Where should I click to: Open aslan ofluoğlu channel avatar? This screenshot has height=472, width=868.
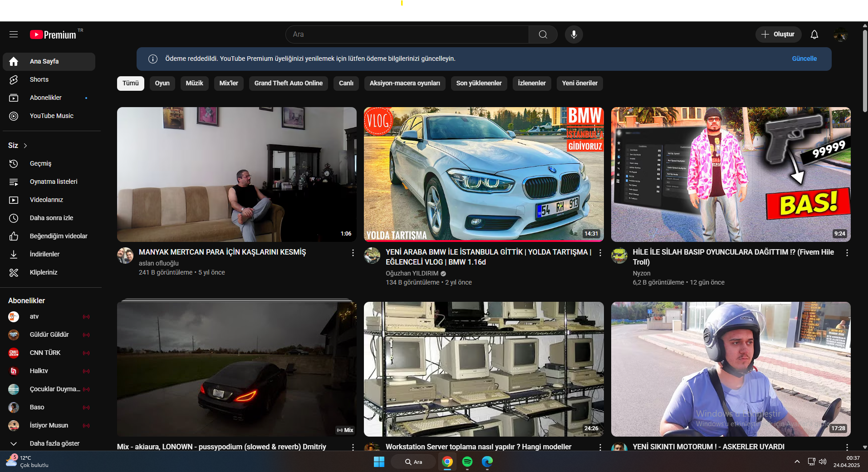[125, 256]
